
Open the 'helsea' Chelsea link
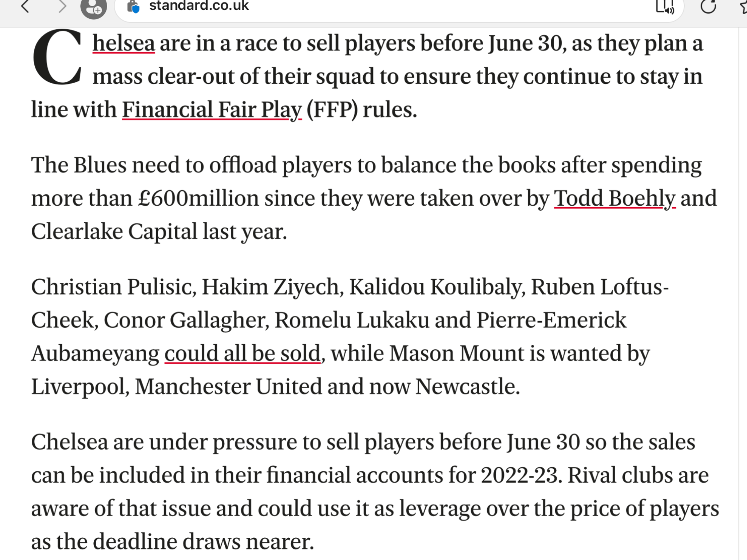point(124,43)
